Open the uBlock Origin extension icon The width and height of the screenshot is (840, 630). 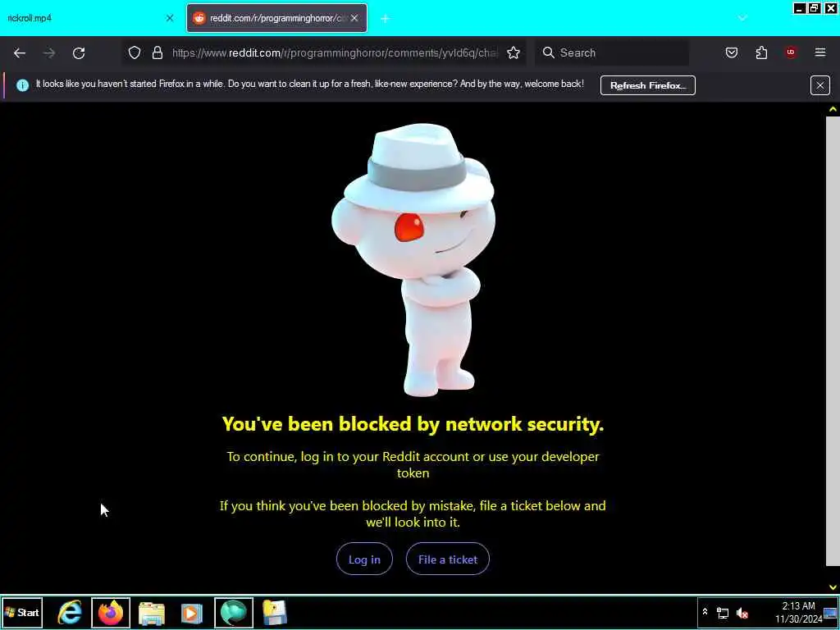pos(791,52)
